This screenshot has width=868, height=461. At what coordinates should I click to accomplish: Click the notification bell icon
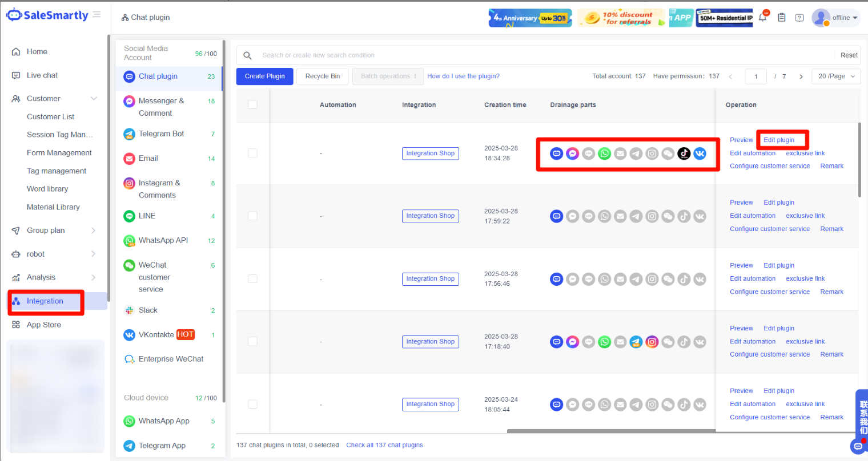[x=762, y=18]
